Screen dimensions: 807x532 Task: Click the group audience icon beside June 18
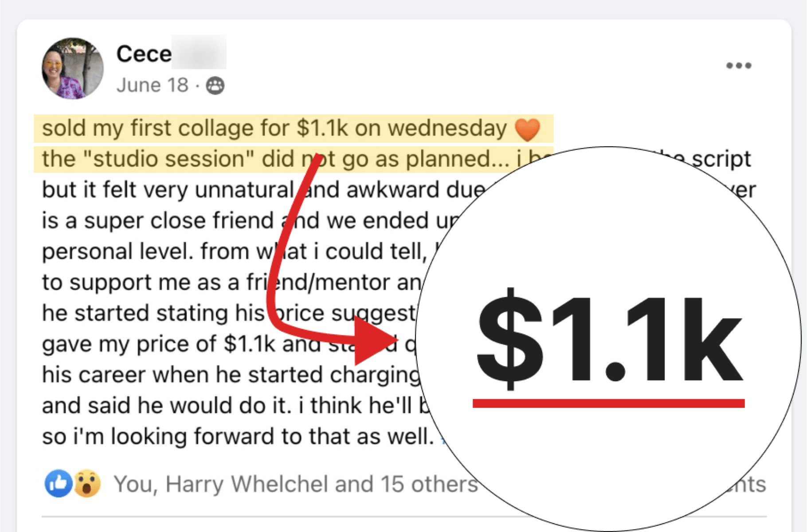click(x=215, y=86)
